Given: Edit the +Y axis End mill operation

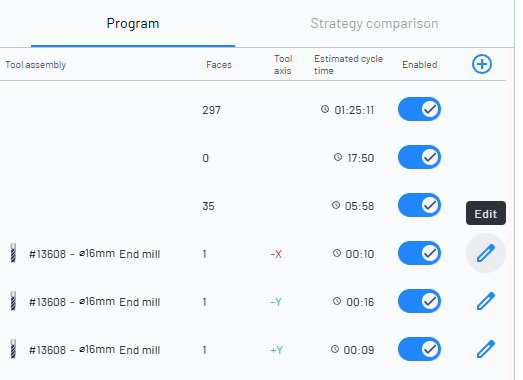Looking at the screenshot, I should tap(486, 349).
